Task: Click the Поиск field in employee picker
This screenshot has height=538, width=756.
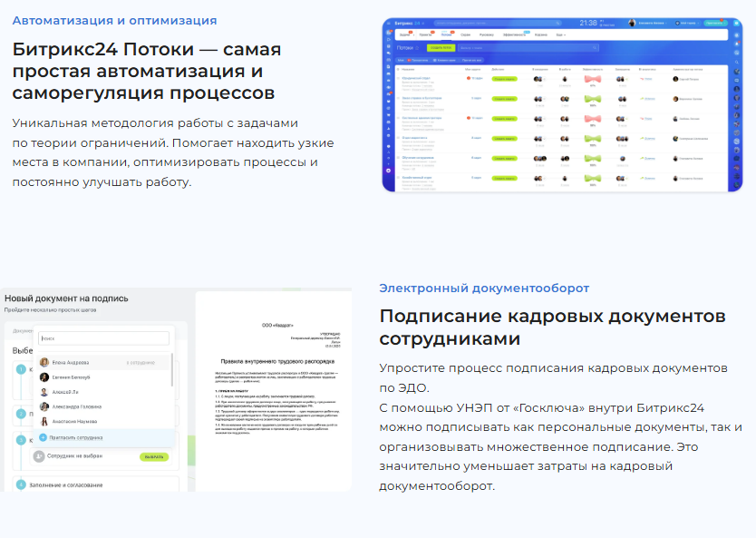Action: 103,338
